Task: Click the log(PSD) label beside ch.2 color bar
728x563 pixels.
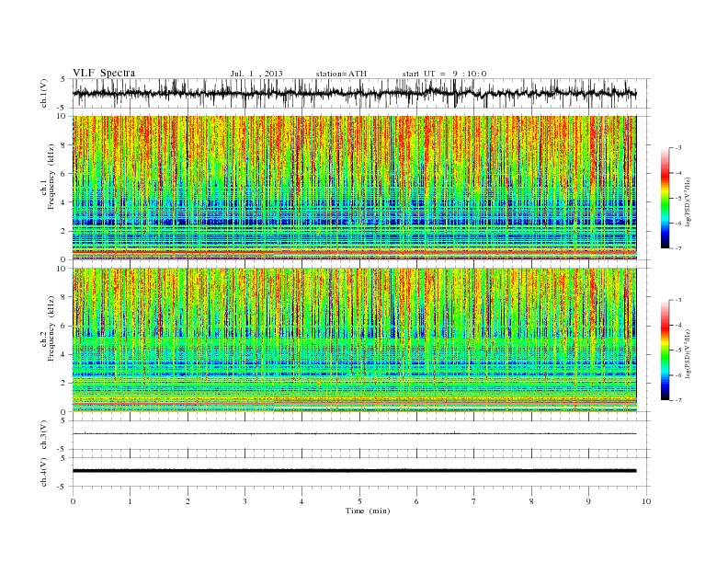Action: tap(688, 353)
